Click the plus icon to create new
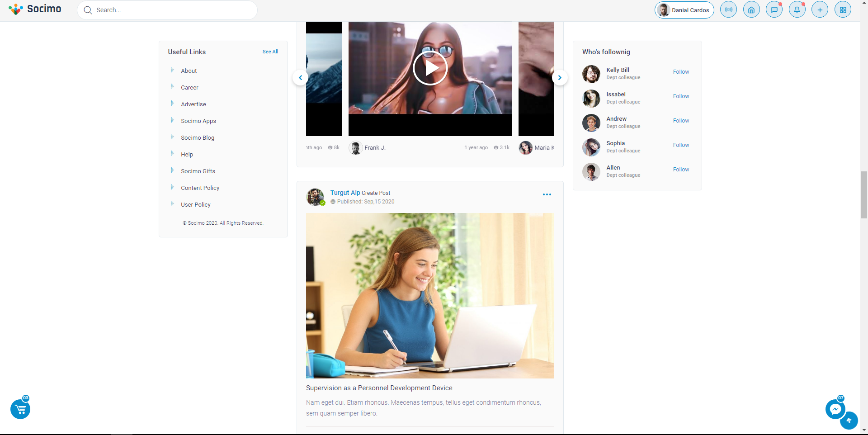The height and width of the screenshot is (435, 868). 820,9
